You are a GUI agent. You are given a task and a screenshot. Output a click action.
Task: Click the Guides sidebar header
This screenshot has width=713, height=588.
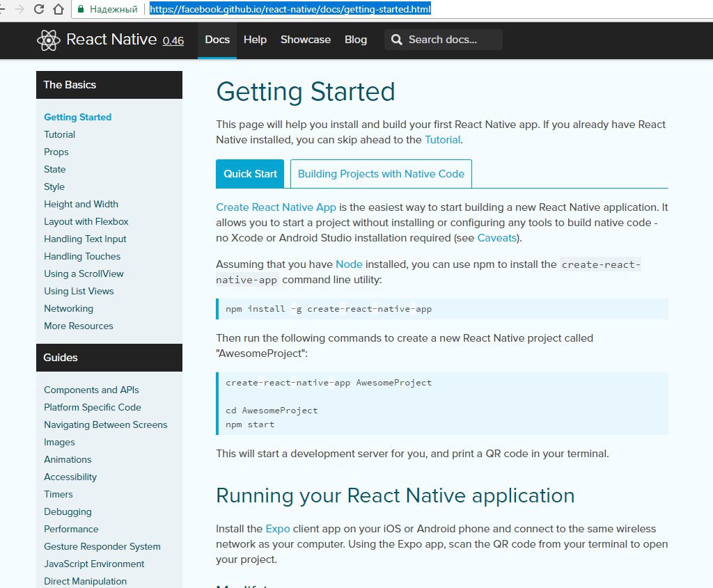tap(109, 358)
